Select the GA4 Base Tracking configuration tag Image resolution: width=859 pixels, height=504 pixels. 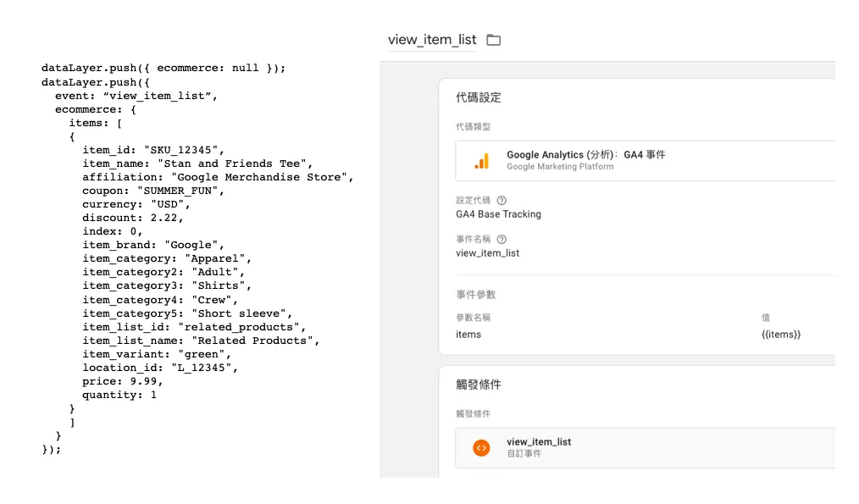(x=498, y=214)
